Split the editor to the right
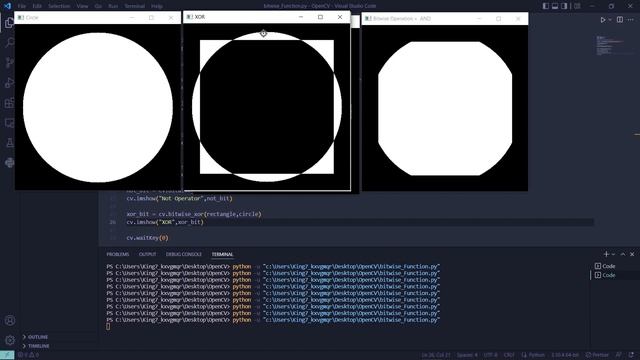The width and height of the screenshot is (640, 360). [x=620, y=20]
